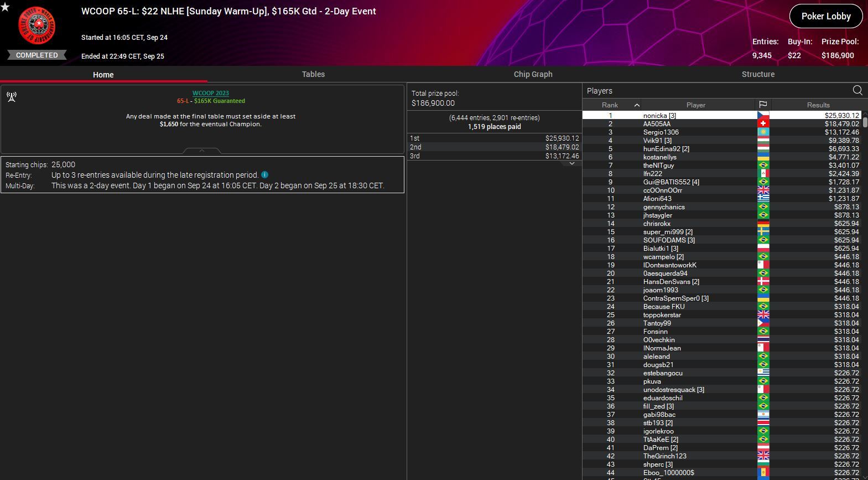Image resolution: width=868 pixels, height=480 pixels.
Task: Select player joaom1993
Action: 661,290
